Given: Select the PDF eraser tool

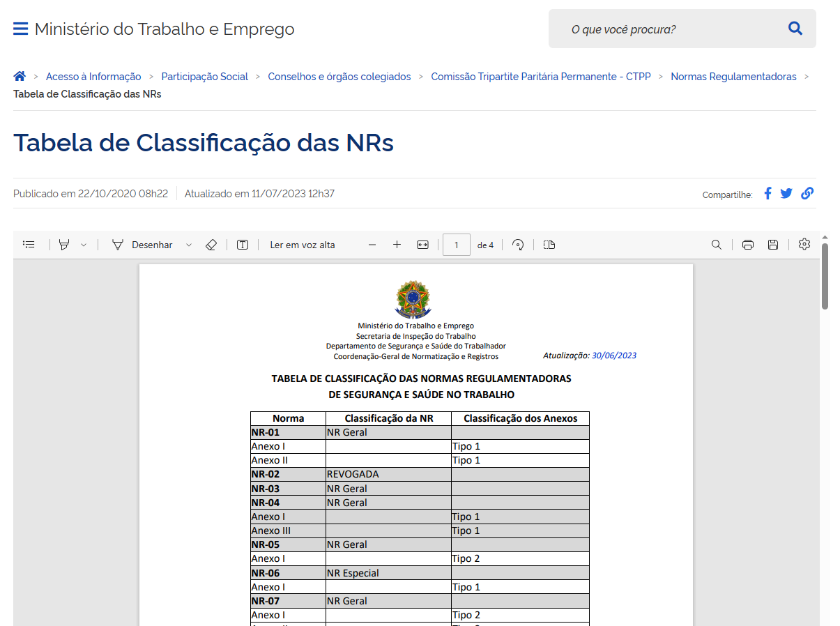Looking at the screenshot, I should pyautogui.click(x=211, y=245).
